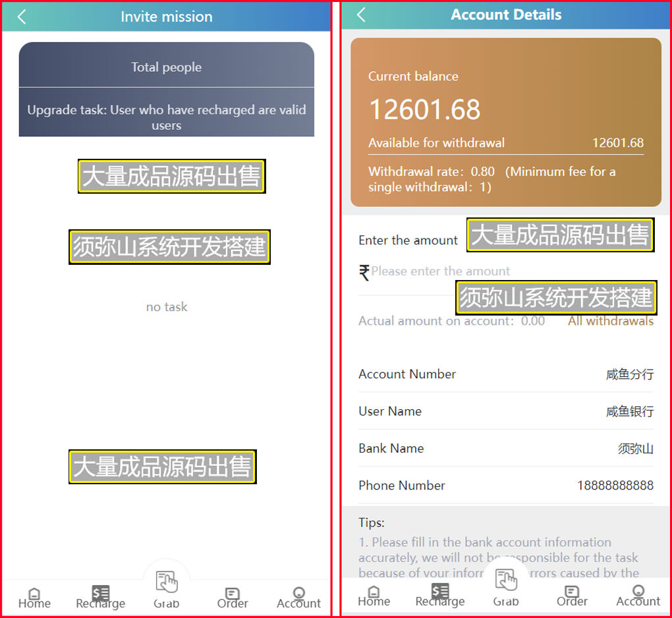Tap the Bank Name row
This screenshot has height=618, width=672.
click(x=505, y=449)
